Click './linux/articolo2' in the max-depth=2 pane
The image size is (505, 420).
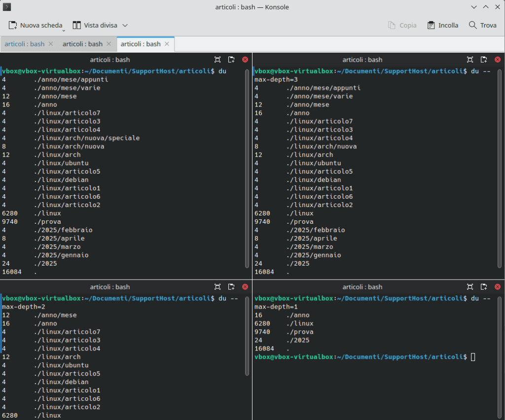pos(67,407)
